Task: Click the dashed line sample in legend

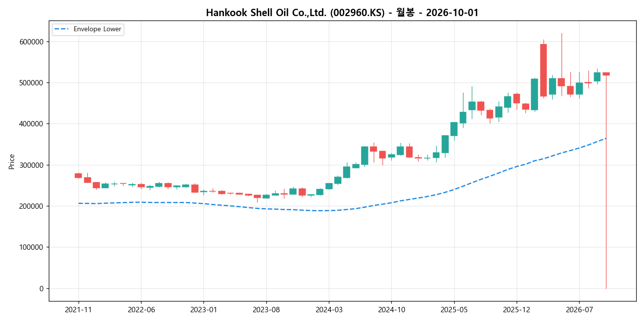Action: point(61,29)
